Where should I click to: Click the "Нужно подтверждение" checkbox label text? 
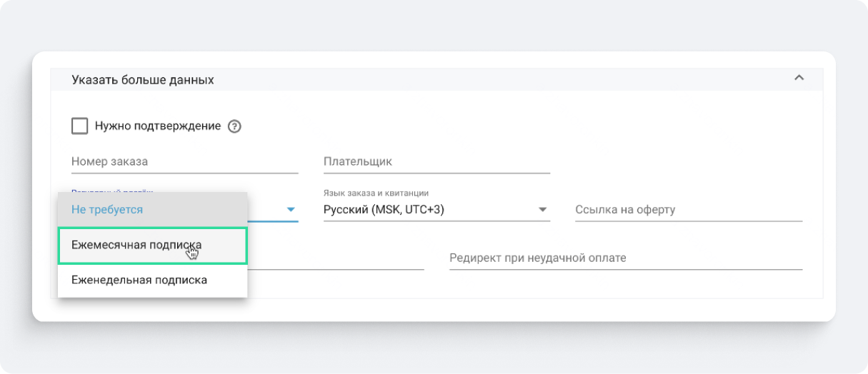(x=158, y=126)
